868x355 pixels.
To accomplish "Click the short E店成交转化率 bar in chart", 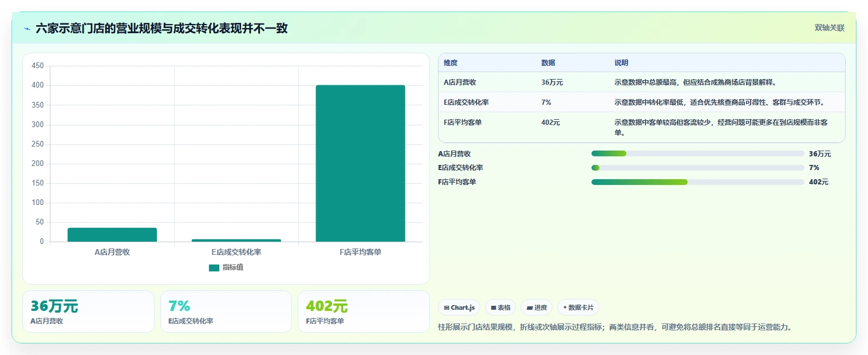I will [236, 240].
